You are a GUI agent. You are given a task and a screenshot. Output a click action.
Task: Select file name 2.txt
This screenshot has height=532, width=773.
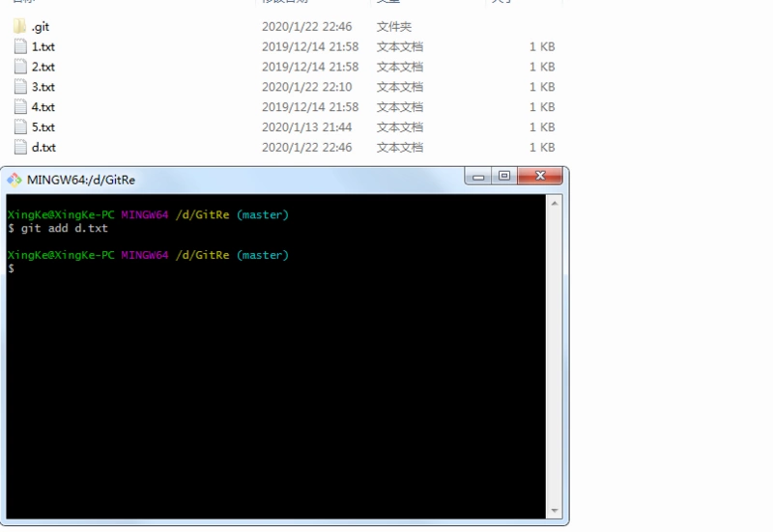pyautogui.click(x=43, y=67)
